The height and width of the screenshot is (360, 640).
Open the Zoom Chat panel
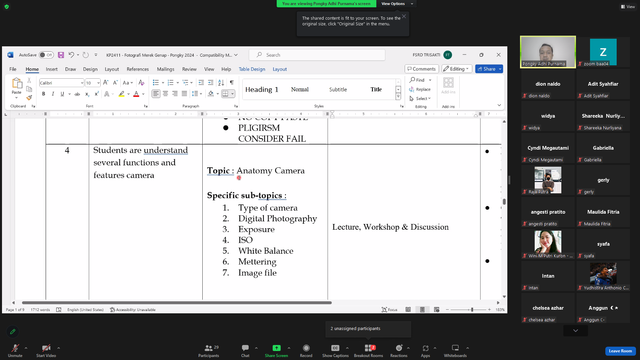pyautogui.click(x=245, y=350)
